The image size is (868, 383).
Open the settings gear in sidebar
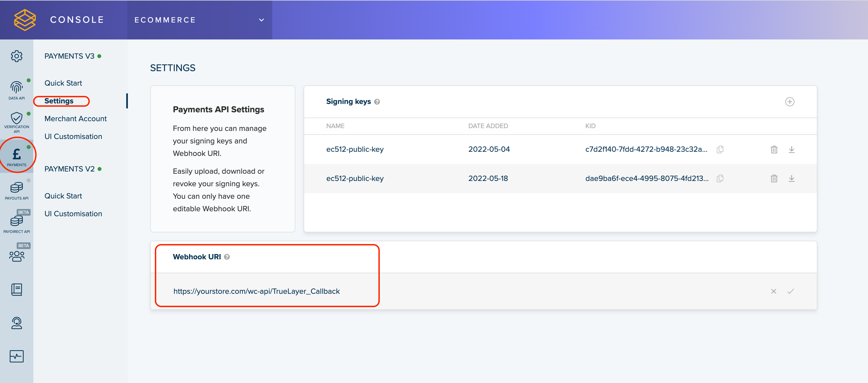click(x=16, y=56)
